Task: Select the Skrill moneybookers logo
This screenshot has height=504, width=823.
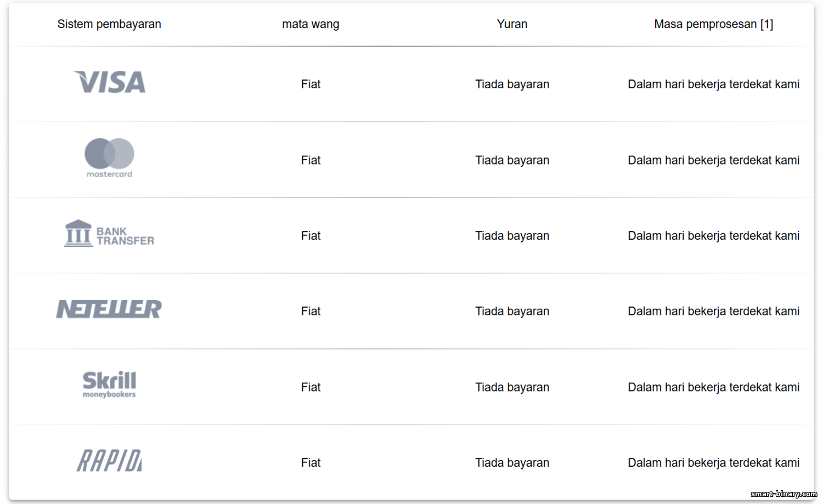Action: click(109, 384)
